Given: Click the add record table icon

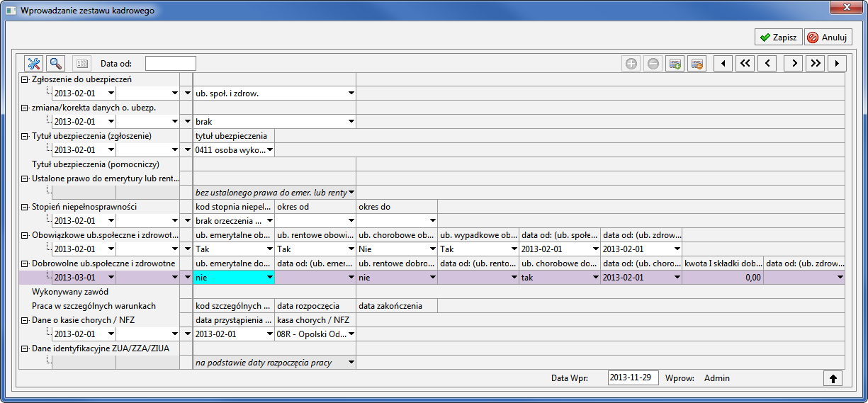Looking at the screenshot, I should [x=675, y=64].
